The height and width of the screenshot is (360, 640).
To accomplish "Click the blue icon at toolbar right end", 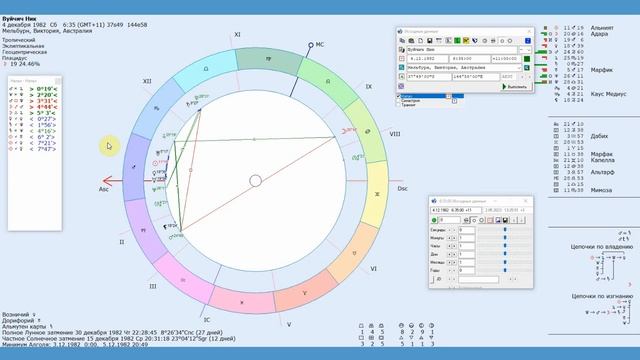I will point(527,41).
